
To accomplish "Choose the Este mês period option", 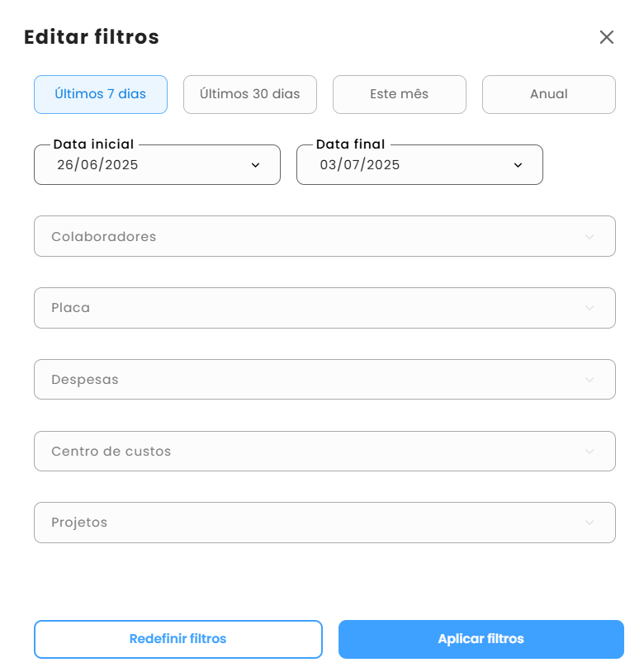I will coord(400,94).
